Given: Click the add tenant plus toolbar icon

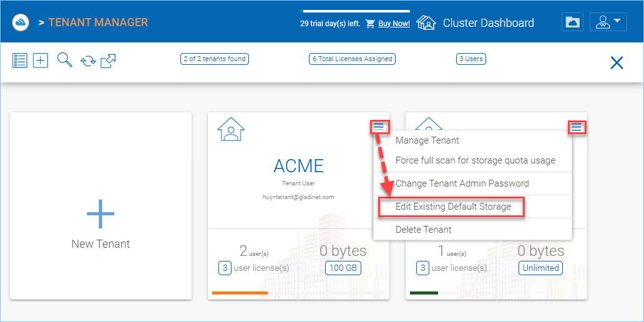Looking at the screenshot, I should click(x=41, y=61).
